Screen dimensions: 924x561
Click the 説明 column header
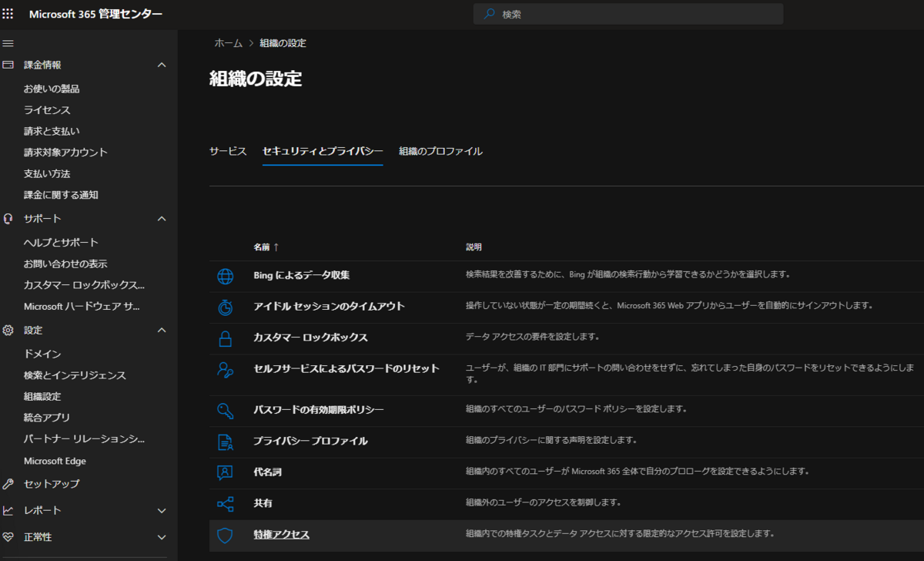coord(474,247)
